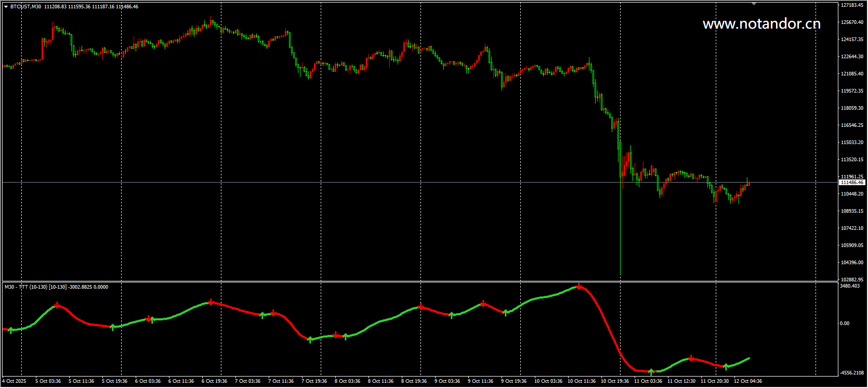Click the BTCUST,M30 chart title text
Image resolution: width=868 pixels, height=388 pixels.
(x=26, y=7)
